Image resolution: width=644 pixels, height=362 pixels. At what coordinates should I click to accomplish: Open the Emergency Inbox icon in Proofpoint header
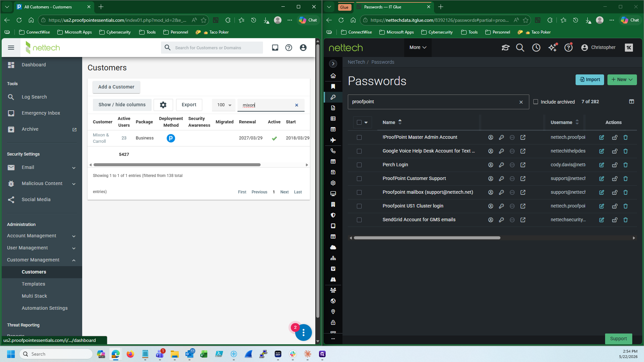tap(275, 48)
